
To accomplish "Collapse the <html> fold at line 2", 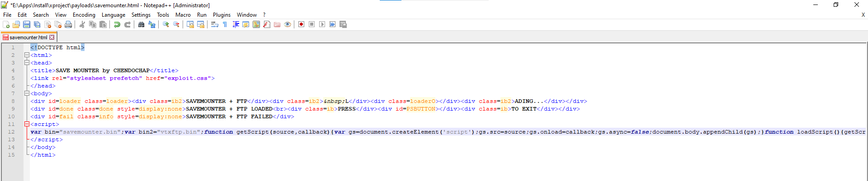I will pyautogui.click(x=27, y=55).
